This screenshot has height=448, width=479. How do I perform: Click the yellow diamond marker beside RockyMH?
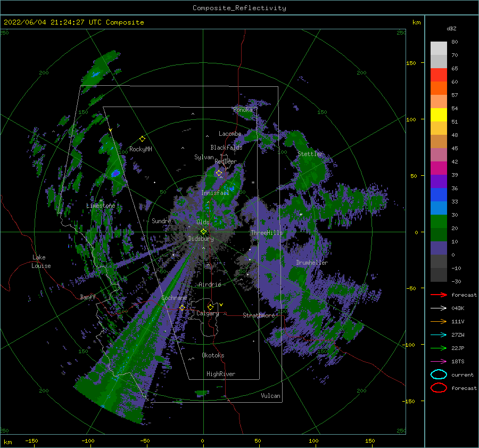coord(142,139)
